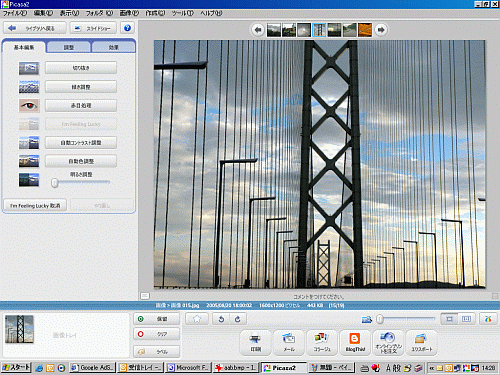Rotate photo counter-clockwise
The height and width of the screenshot is (375, 500).
(x=221, y=319)
